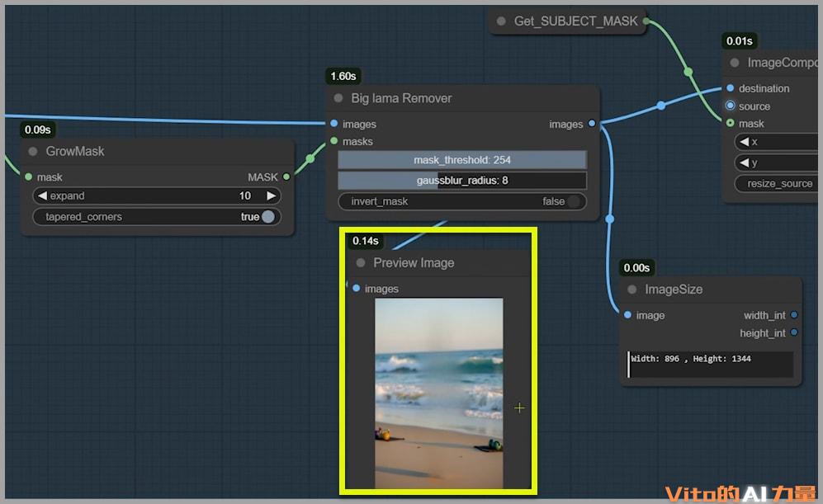Collapse the Big lama Remover node dot

[338, 98]
